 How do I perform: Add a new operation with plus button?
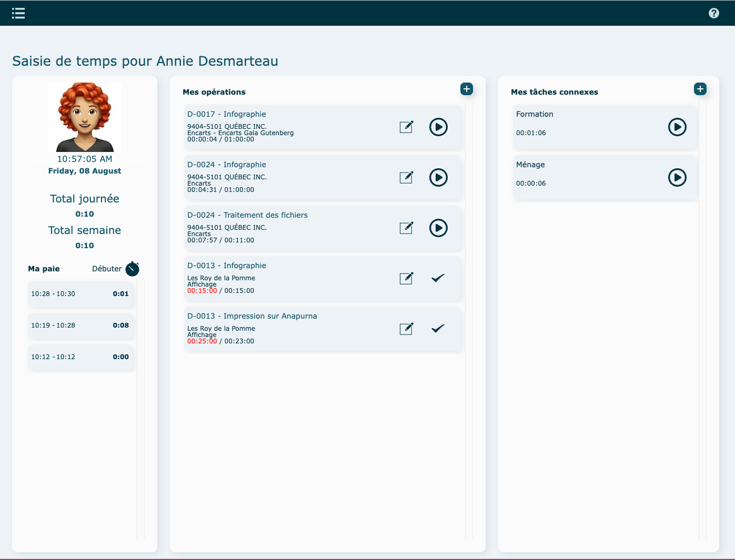tap(466, 89)
